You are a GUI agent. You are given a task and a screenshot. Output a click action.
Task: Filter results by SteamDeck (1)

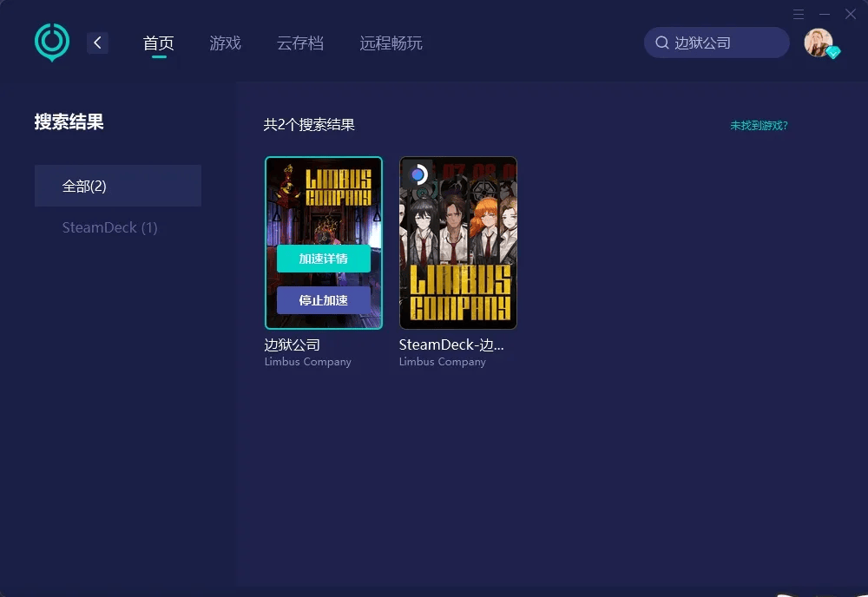tap(110, 227)
